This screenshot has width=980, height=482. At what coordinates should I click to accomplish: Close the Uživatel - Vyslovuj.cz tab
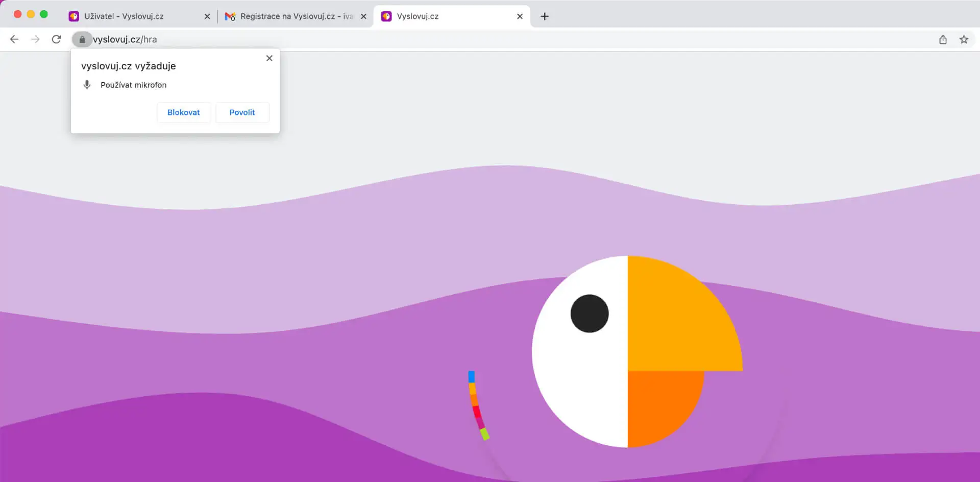point(207,16)
